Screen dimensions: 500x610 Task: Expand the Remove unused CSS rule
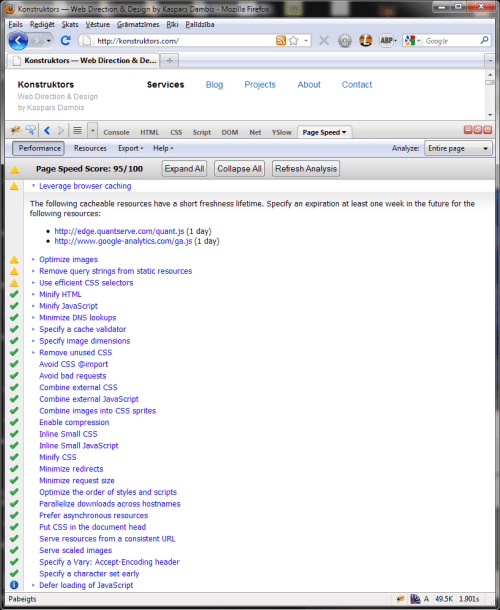(x=33, y=352)
